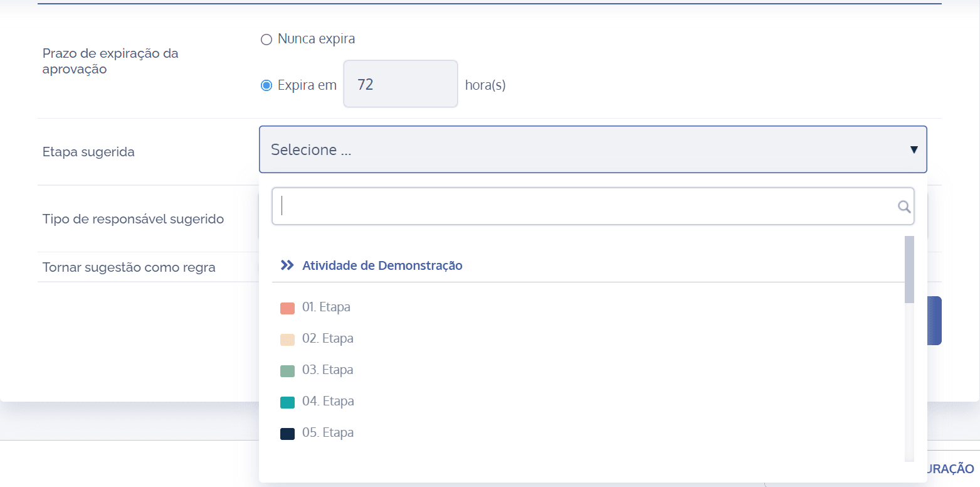Choose 05. Etapa from the list
Image resolution: width=980 pixels, height=487 pixels.
(x=328, y=432)
